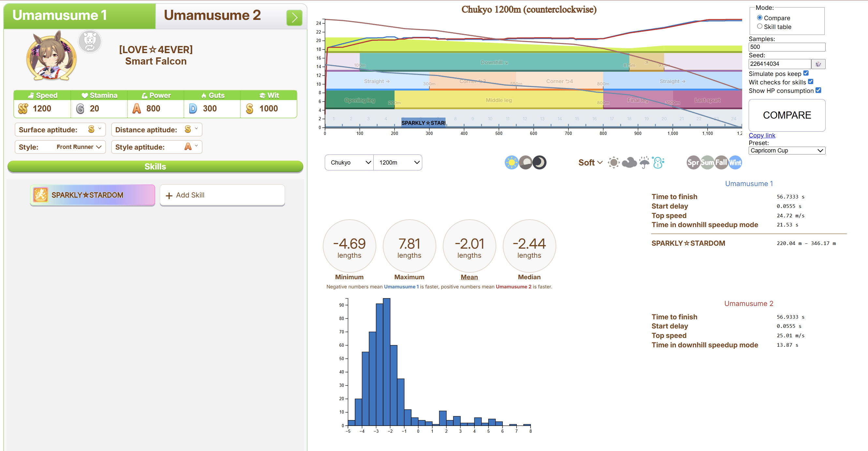This screenshot has height=451, width=868.
Task: Choose the snowy weather snowman icon
Action: coord(657,162)
